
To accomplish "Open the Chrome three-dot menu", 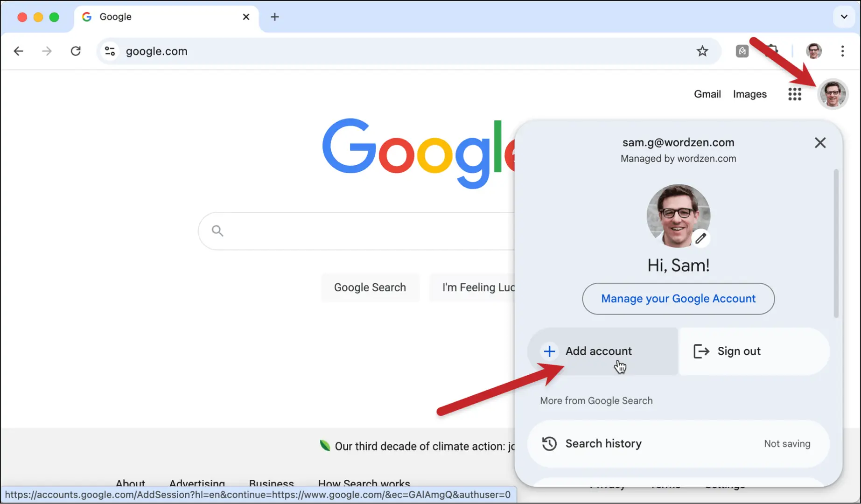I will (x=843, y=51).
